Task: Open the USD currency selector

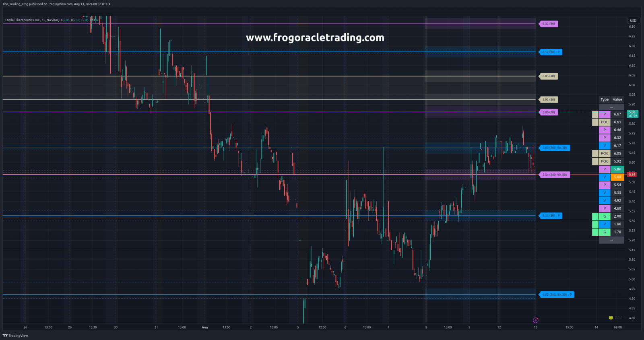Action: pos(633,21)
